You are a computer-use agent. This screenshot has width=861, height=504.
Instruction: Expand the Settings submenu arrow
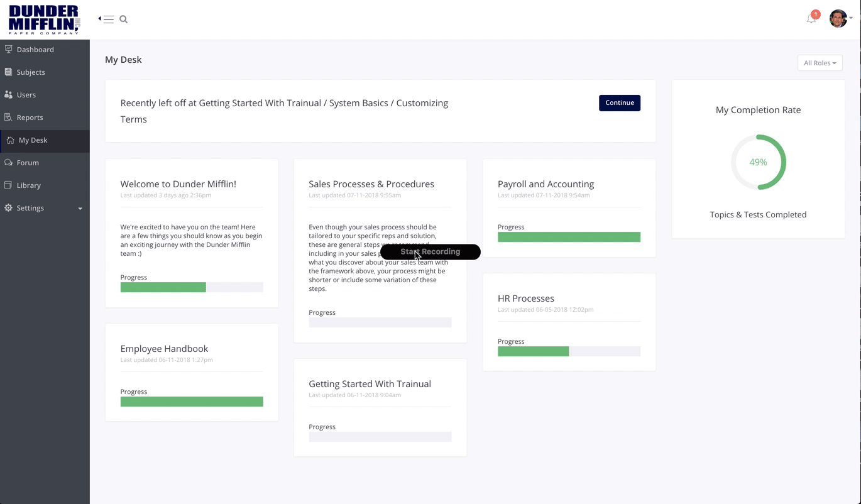coord(80,209)
